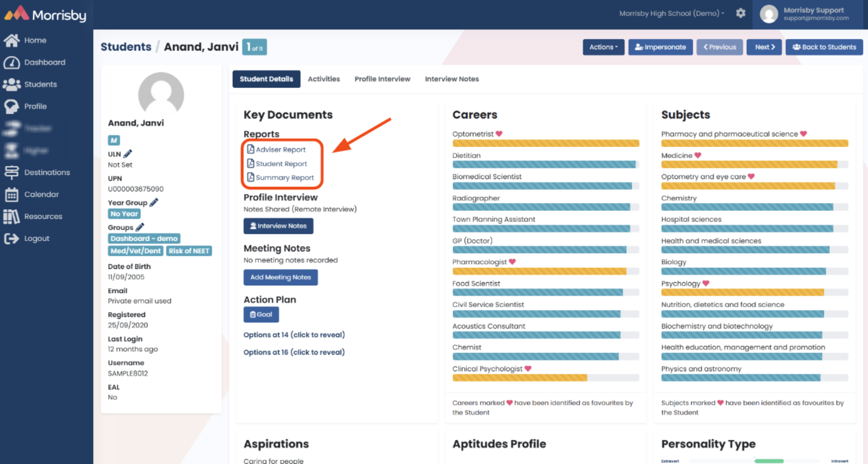Screen dimensions: 868x464
Task: Click the Impersonate button
Action: coord(661,47)
